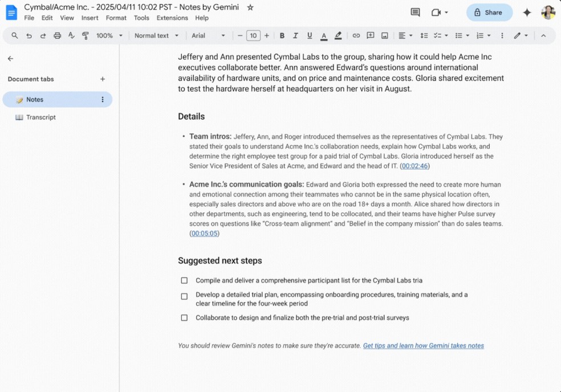Open the Insert menu
561x392 pixels.
coord(90,18)
